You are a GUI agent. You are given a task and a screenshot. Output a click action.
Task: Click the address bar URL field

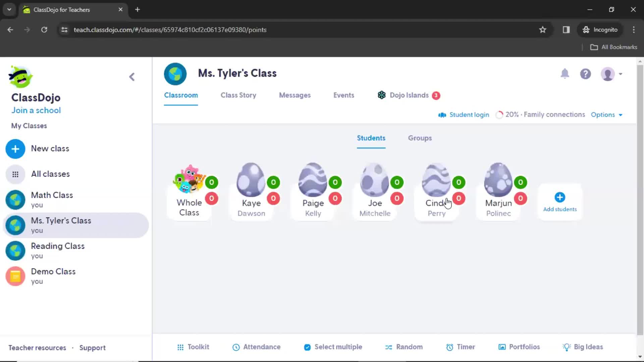[170, 29]
